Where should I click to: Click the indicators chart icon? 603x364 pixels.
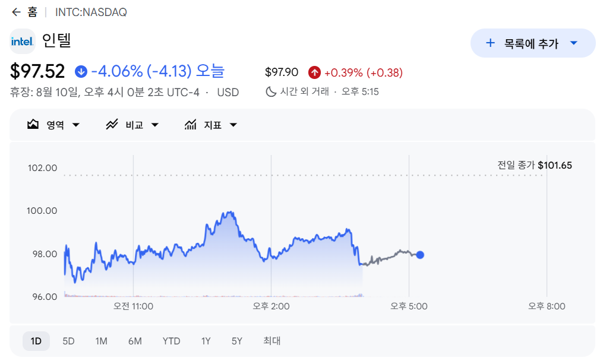(190, 125)
